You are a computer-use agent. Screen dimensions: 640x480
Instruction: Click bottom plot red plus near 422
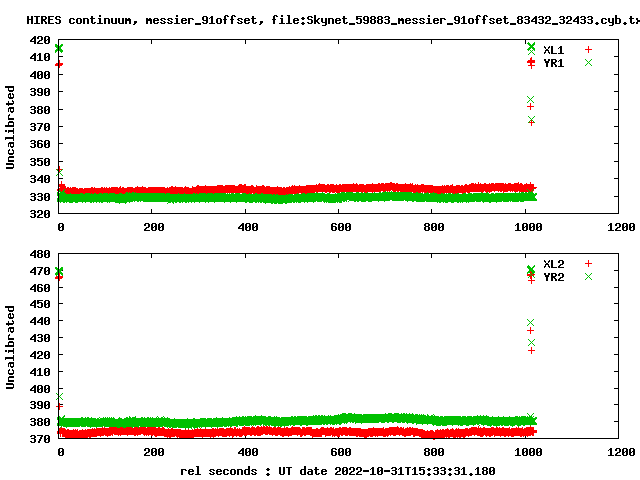531,351
